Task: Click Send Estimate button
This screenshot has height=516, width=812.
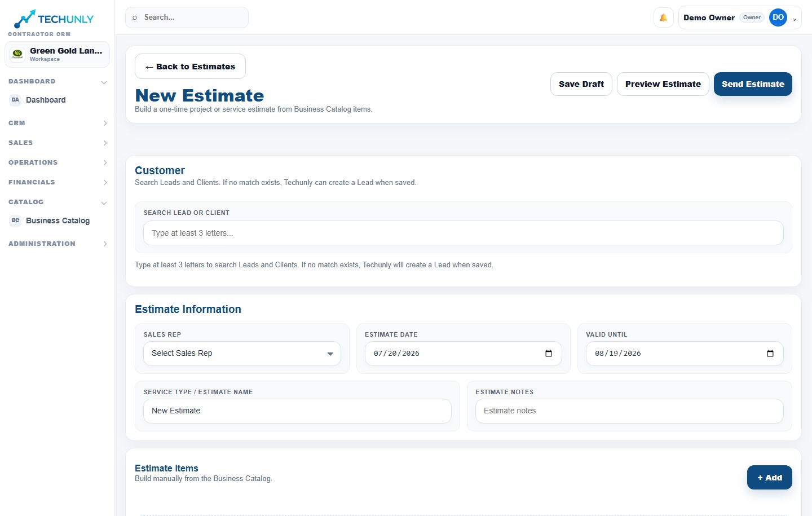Action: click(x=753, y=84)
